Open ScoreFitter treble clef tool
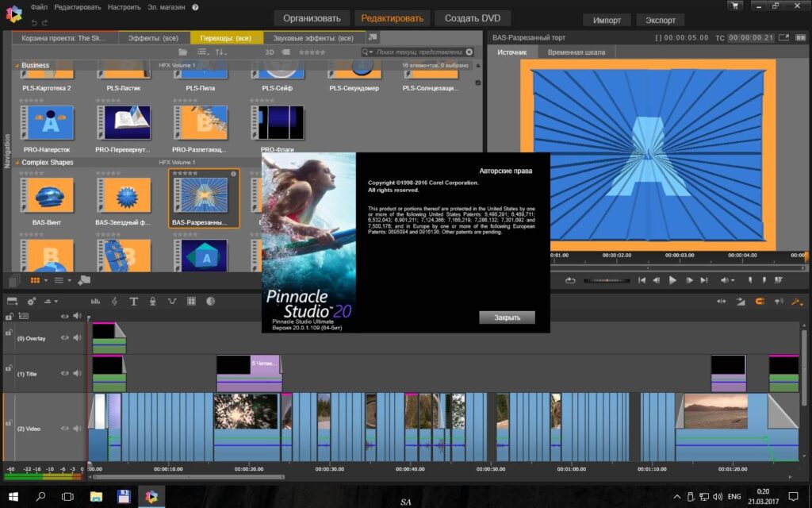812x508 pixels. click(114, 301)
